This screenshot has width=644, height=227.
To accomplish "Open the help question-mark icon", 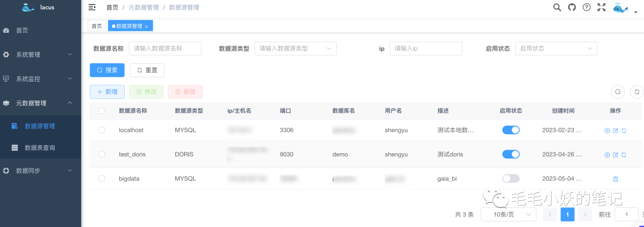I will pos(587,7).
